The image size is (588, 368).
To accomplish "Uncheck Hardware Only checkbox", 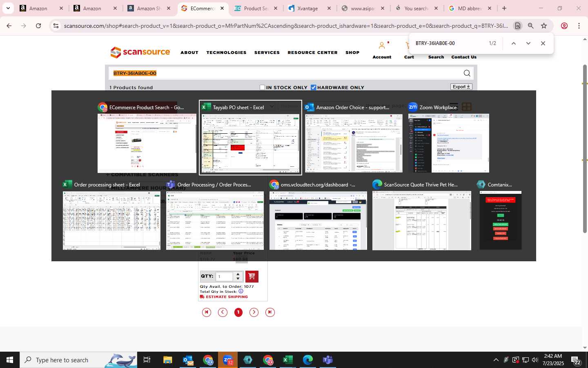I will (x=314, y=87).
